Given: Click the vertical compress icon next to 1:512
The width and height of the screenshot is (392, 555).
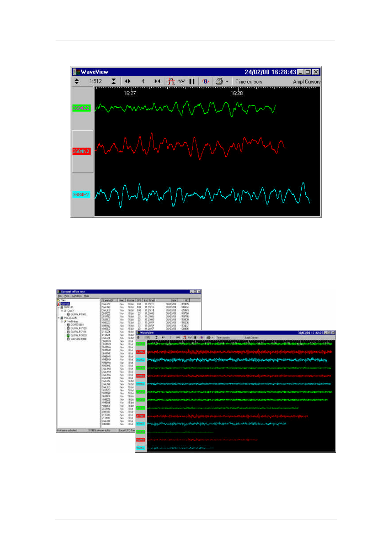Looking at the screenshot, I should click(x=114, y=81).
